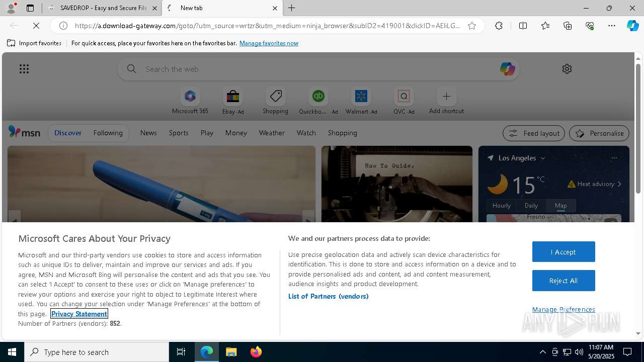Image resolution: width=644 pixels, height=362 pixels.
Task: Open the Feed layout options
Action: click(x=534, y=133)
